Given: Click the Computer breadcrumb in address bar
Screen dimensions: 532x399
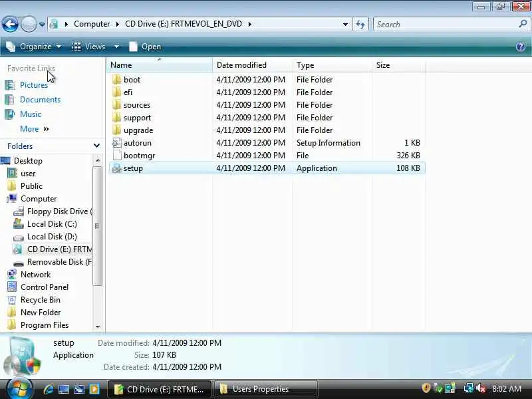Looking at the screenshot, I should coord(92,24).
